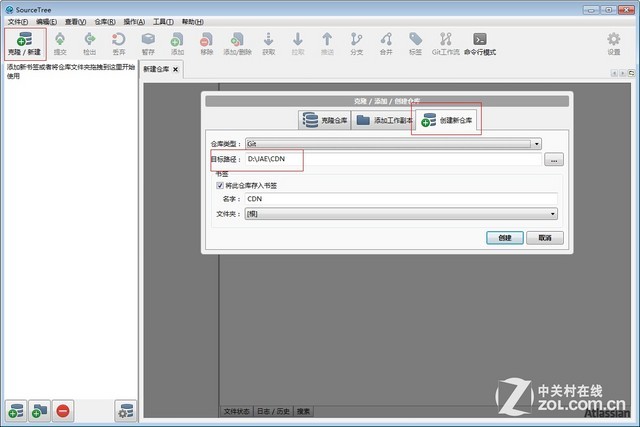Click bookmark settings gear icon in sidebar bottom
The width and height of the screenshot is (640, 427).
coord(126,410)
